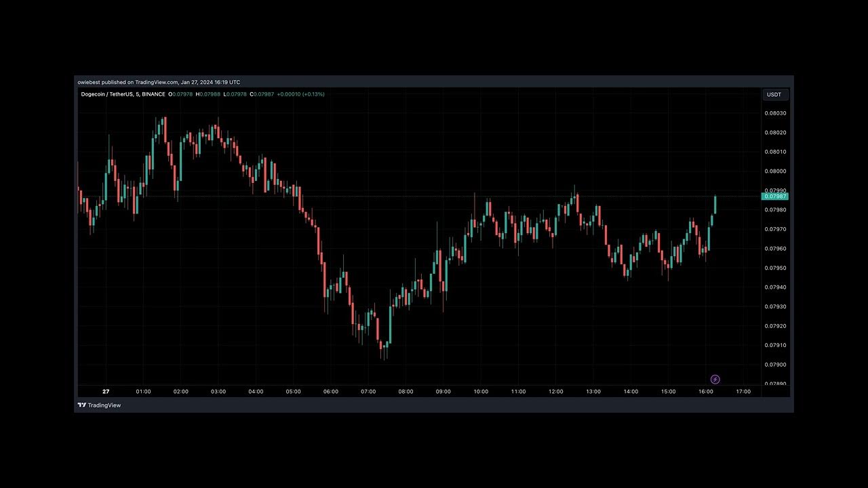
Task: Click the 27 date label on time axis
Action: (106, 392)
